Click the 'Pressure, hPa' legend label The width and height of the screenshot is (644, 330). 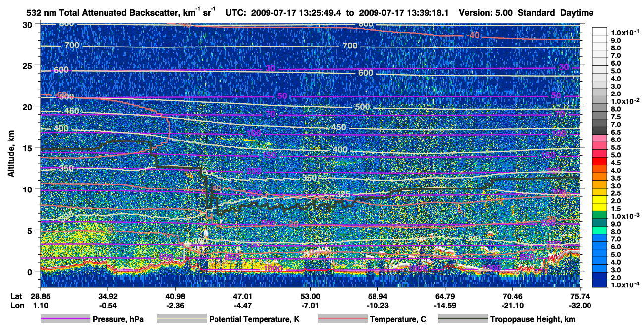[118, 319]
